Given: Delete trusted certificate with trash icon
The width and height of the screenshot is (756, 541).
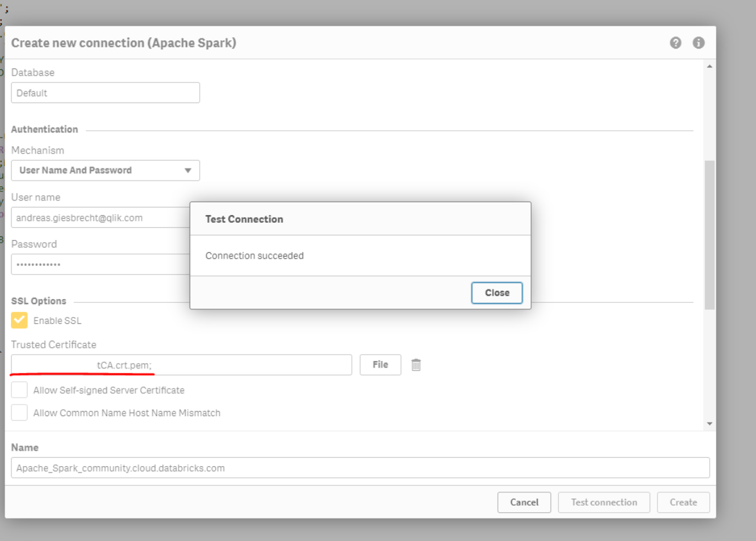Looking at the screenshot, I should pyautogui.click(x=416, y=365).
